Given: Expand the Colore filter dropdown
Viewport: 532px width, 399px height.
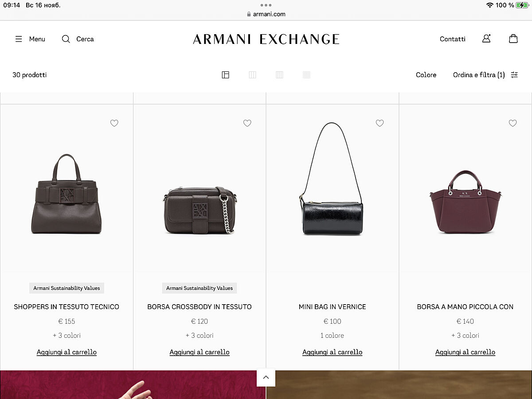Looking at the screenshot, I should pyautogui.click(x=426, y=75).
